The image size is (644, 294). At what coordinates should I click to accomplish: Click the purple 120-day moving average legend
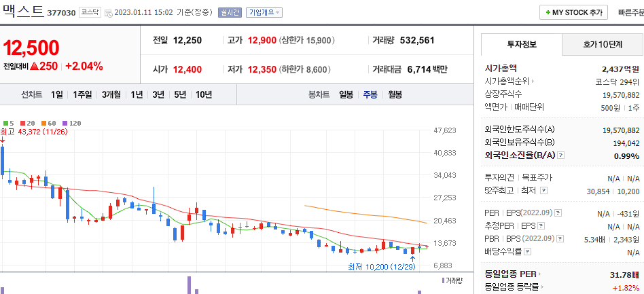[x=71, y=123]
